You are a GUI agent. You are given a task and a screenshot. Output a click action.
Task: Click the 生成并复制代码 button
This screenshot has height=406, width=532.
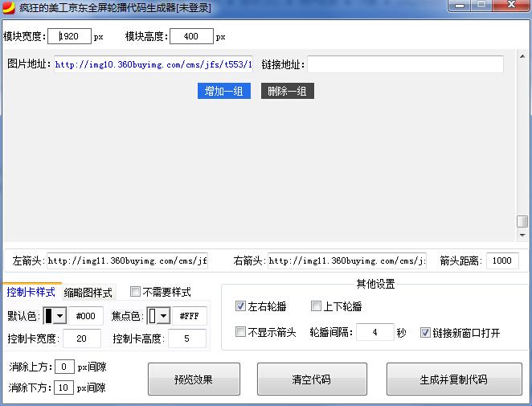click(x=454, y=379)
